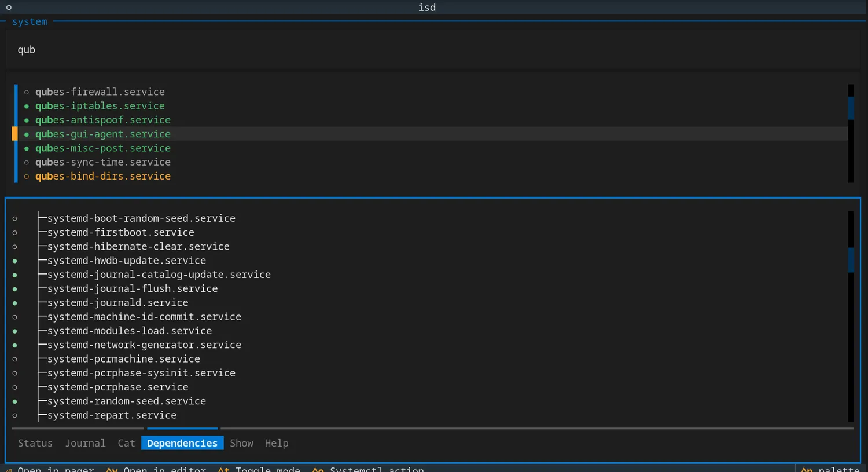Screen dimensions: 868x472
Task: Select the Dependencies tab
Action: (x=182, y=443)
